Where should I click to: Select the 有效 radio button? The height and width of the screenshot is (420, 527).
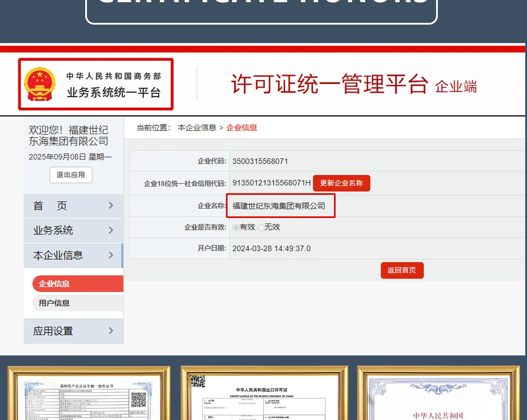236,228
